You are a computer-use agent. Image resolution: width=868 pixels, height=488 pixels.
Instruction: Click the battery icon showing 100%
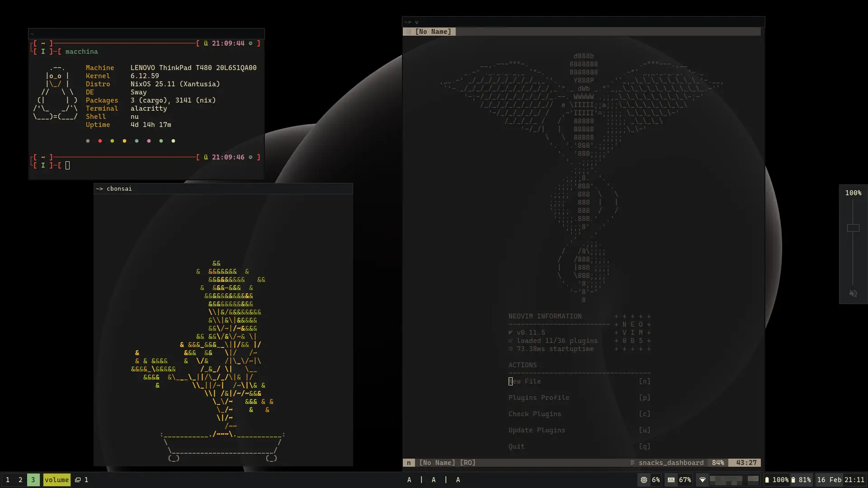click(768, 480)
